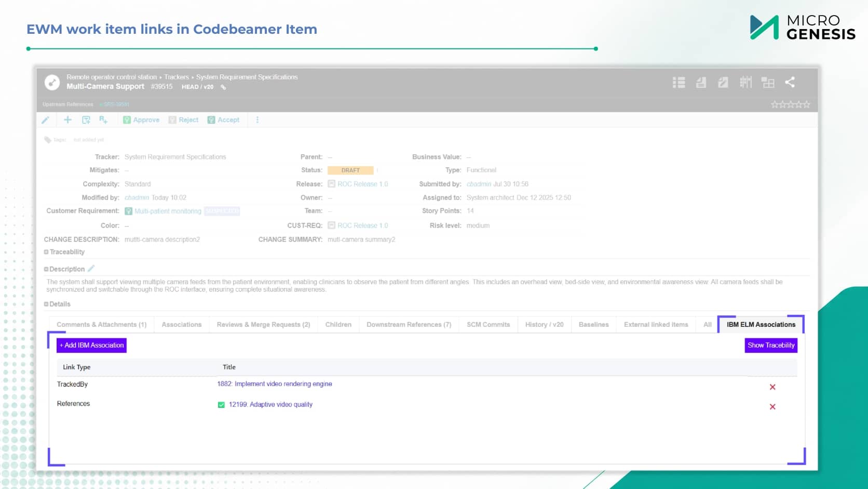This screenshot has width=868, height=489.
Task: Switch to the SCM Commits tab
Action: (x=489, y=325)
